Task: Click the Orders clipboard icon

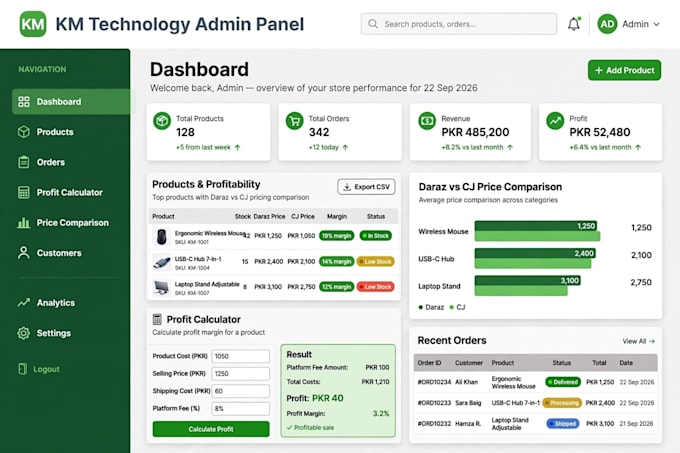Action: point(24,162)
